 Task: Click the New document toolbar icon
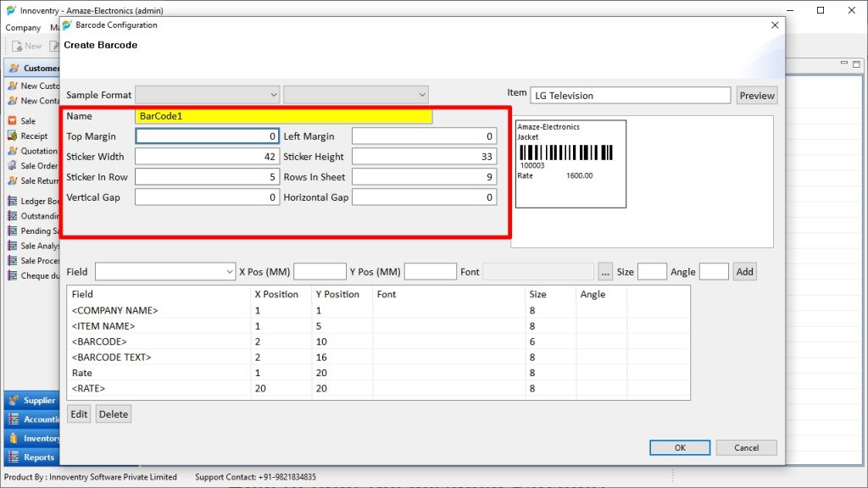pyautogui.click(x=17, y=46)
